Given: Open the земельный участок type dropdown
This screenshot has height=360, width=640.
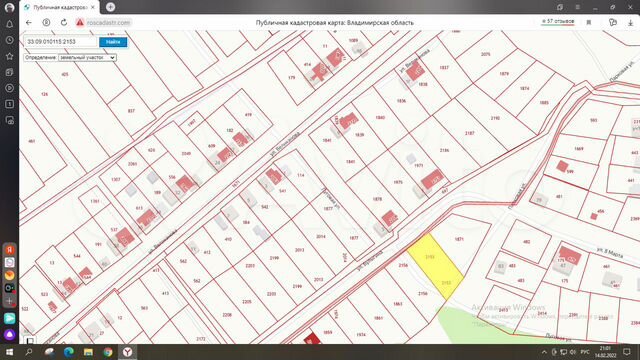Looking at the screenshot, I should click(87, 58).
